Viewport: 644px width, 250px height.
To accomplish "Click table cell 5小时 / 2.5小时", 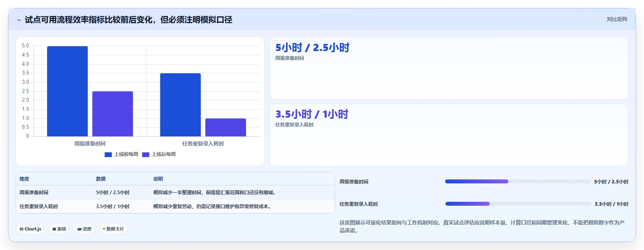I will coord(112,193).
